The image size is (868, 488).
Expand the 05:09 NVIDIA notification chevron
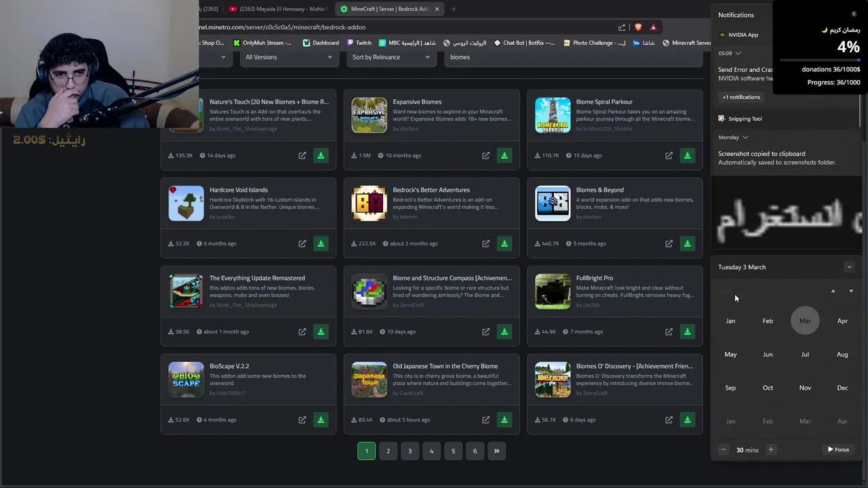(x=738, y=53)
